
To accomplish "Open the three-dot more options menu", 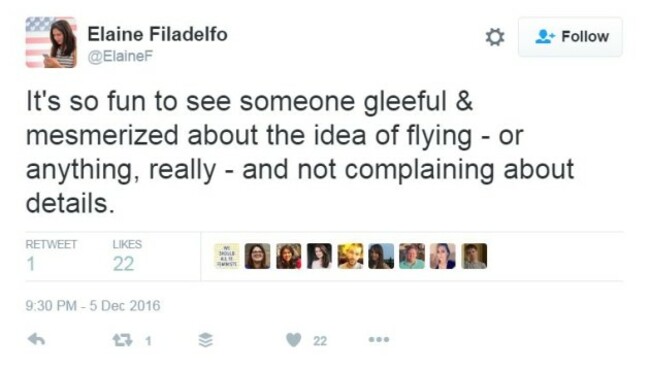I will [x=379, y=339].
